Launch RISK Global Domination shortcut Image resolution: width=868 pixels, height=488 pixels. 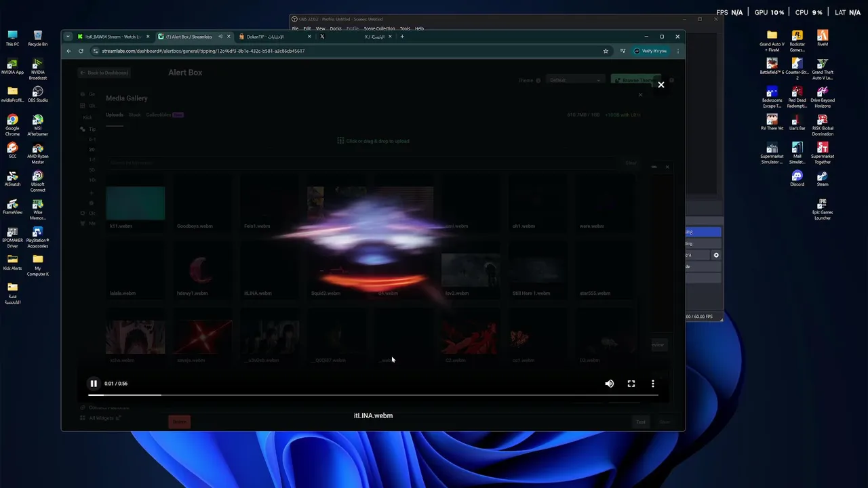tap(823, 125)
